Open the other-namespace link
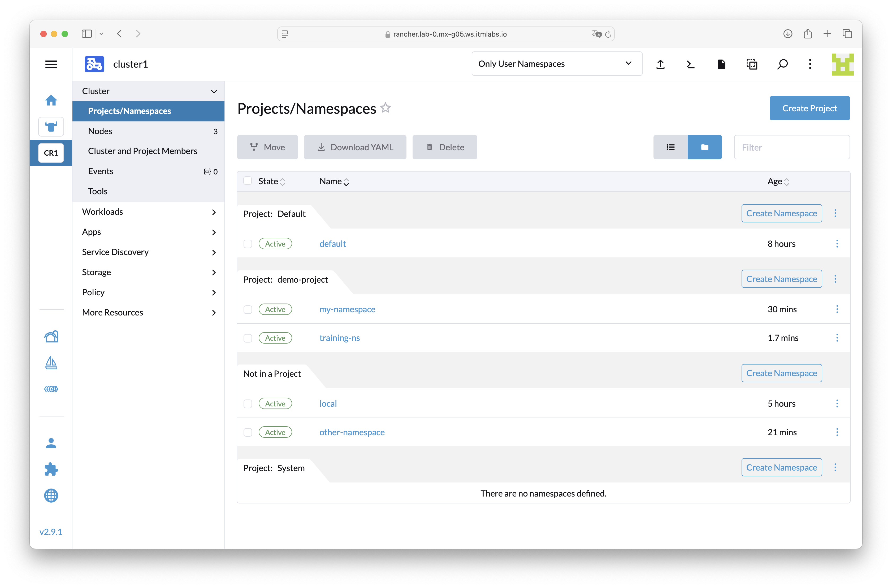The height and width of the screenshot is (588, 892). coord(352,432)
